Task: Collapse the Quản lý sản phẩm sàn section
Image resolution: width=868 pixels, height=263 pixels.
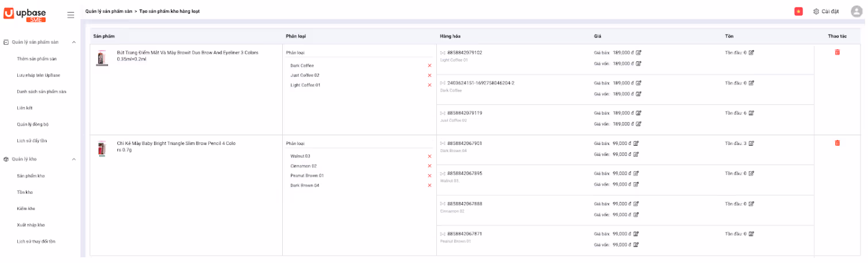Action: [x=74, y=42]
